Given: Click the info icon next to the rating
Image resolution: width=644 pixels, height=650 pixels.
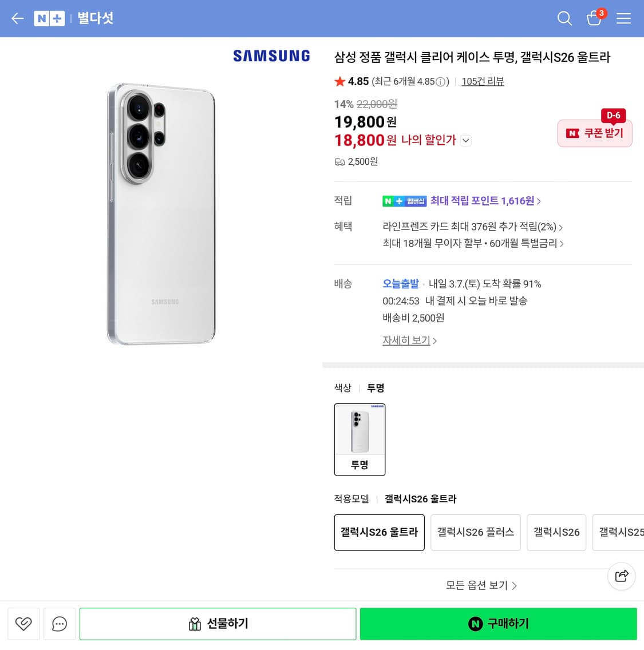Looking at the screenshot, I should pyautogui.click(x=440, y=81).
